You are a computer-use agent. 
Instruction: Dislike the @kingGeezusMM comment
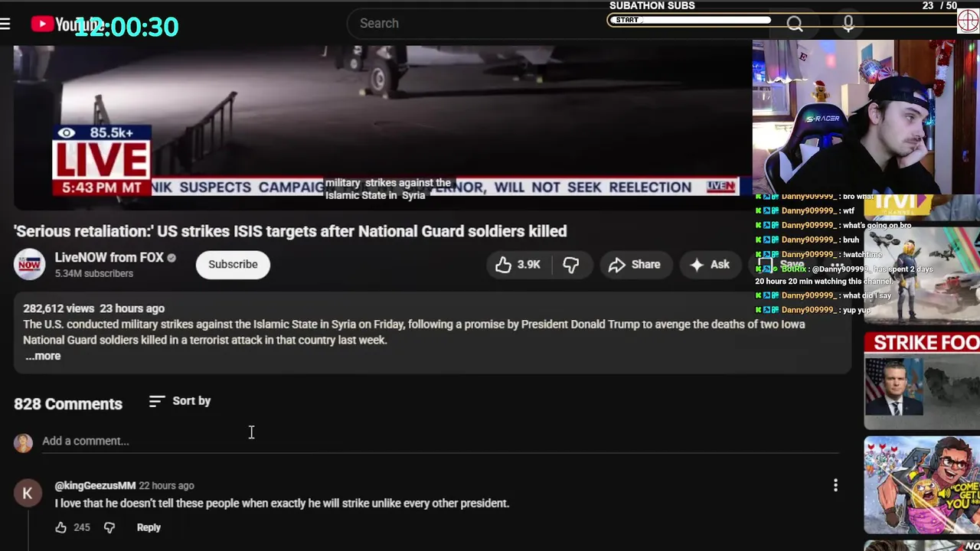[x=109, y=527]
